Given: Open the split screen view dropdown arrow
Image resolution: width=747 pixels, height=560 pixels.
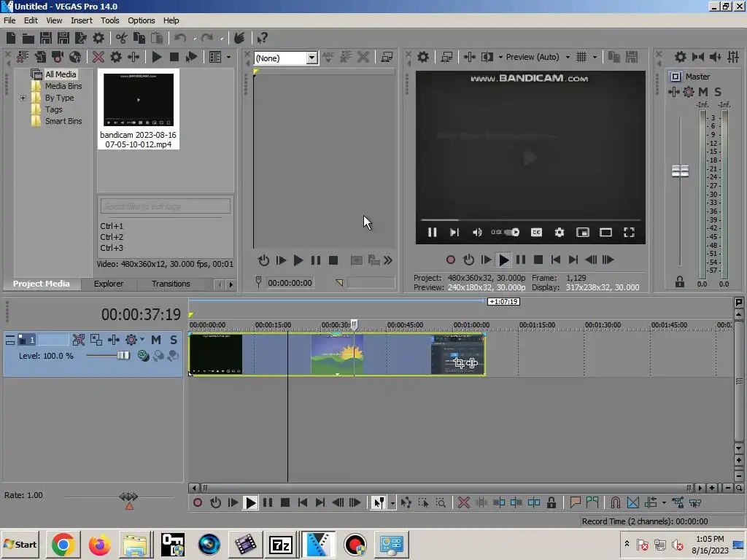Looking at the screenshot, I should click(x=500, y=57).
